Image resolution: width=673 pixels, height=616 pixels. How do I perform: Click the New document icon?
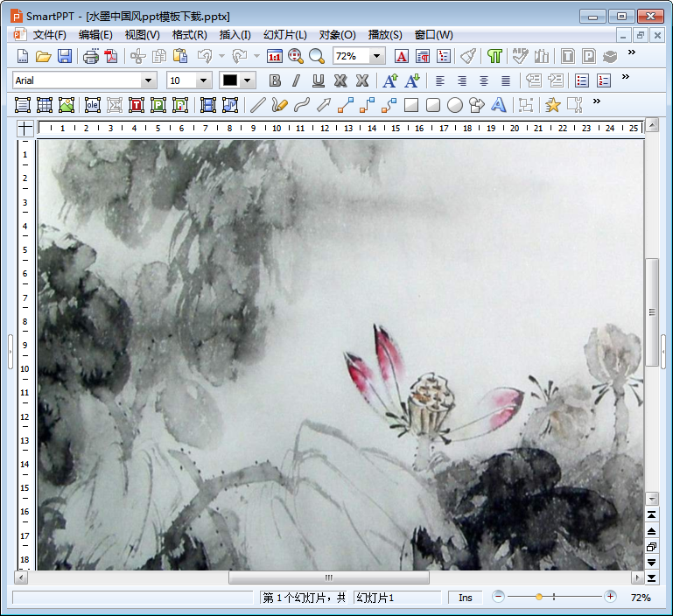click(23, 56)
